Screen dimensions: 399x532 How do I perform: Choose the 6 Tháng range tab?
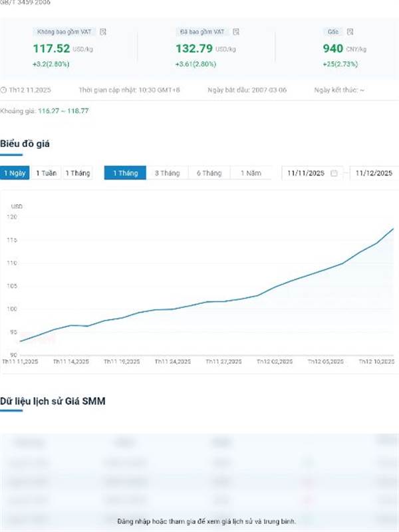pyautogui.click(x=209, y=173)
